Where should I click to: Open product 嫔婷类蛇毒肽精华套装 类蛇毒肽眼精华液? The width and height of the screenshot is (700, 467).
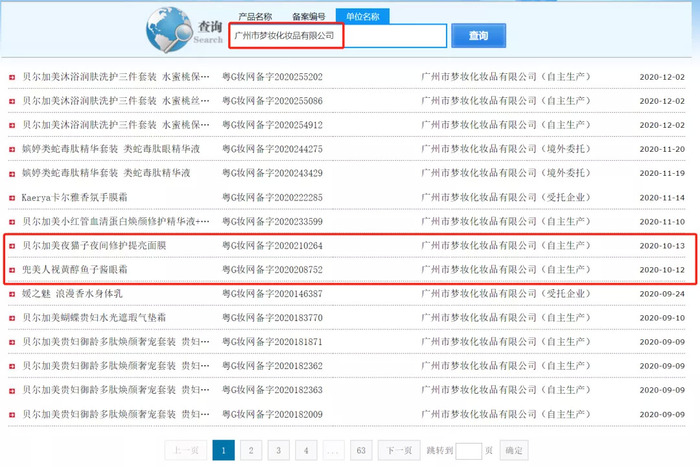[x=111, y=149]
